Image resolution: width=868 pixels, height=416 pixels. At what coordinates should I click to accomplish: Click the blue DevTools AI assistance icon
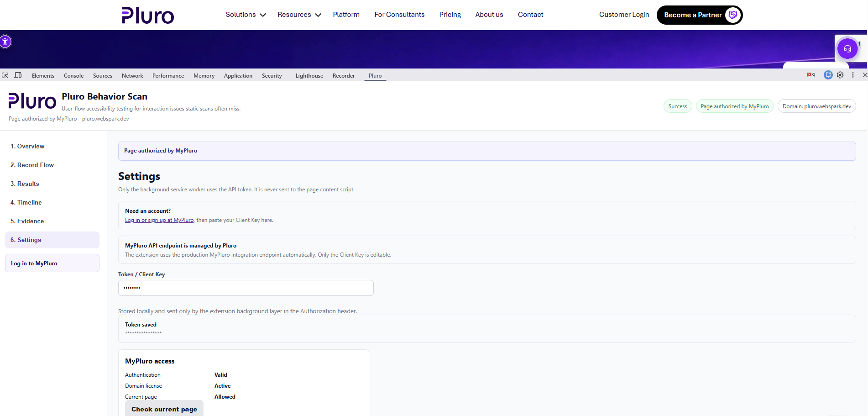[828, 75]
